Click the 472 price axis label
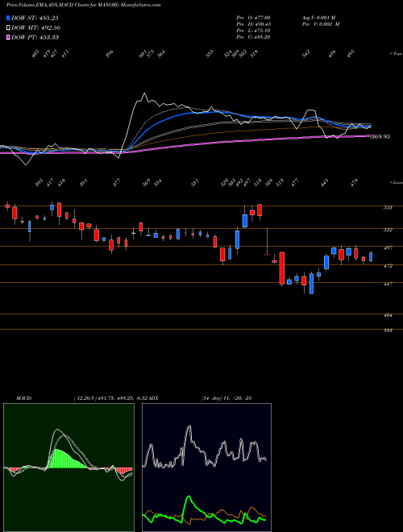Screen dimensions: 403x532 point(388,266)
